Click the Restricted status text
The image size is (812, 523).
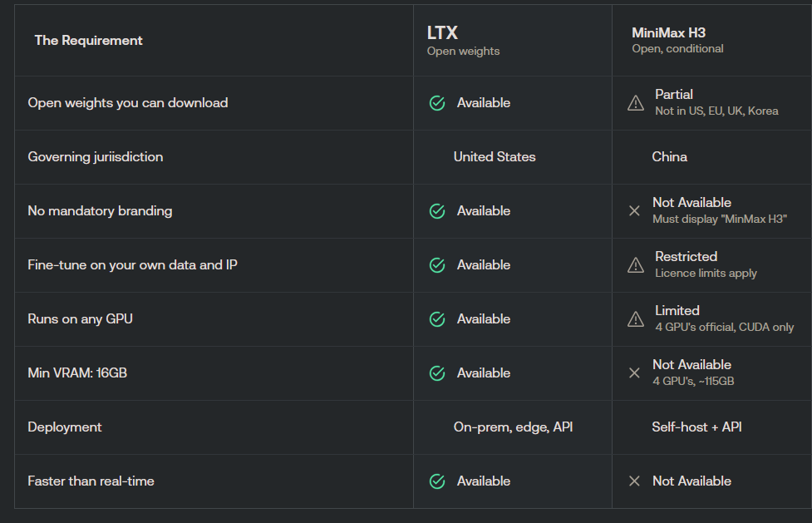point(687,257)
